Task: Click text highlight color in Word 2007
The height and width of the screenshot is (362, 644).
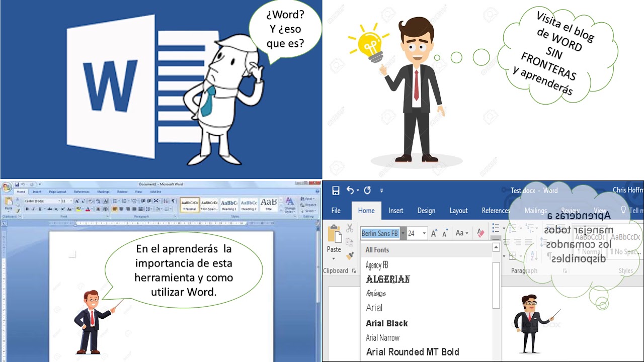Action: (x=78, y=209)
